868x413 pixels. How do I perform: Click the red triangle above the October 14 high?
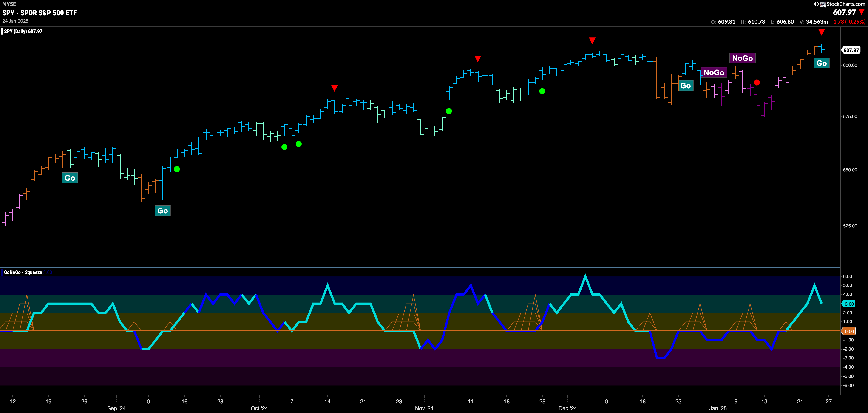[x=334, y=88]
